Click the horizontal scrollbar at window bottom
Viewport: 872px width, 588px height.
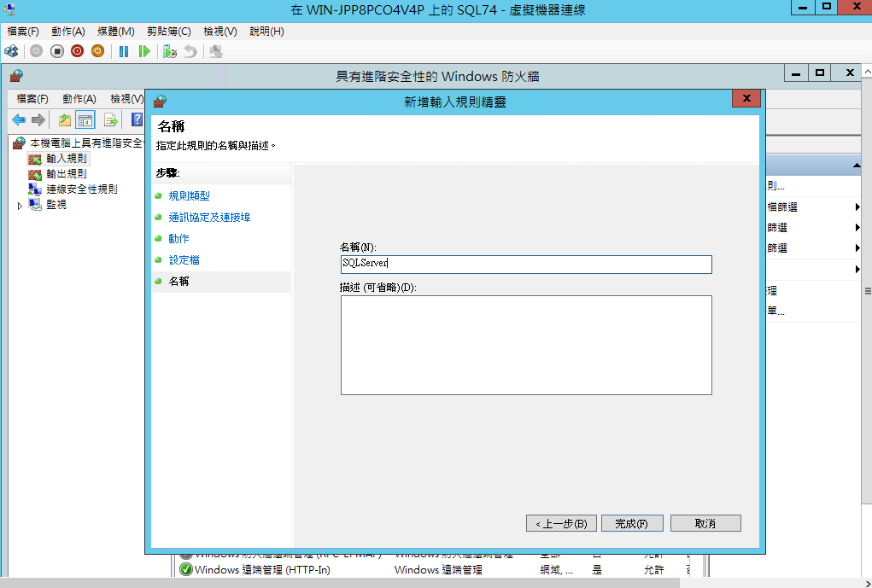coord(340,582)
